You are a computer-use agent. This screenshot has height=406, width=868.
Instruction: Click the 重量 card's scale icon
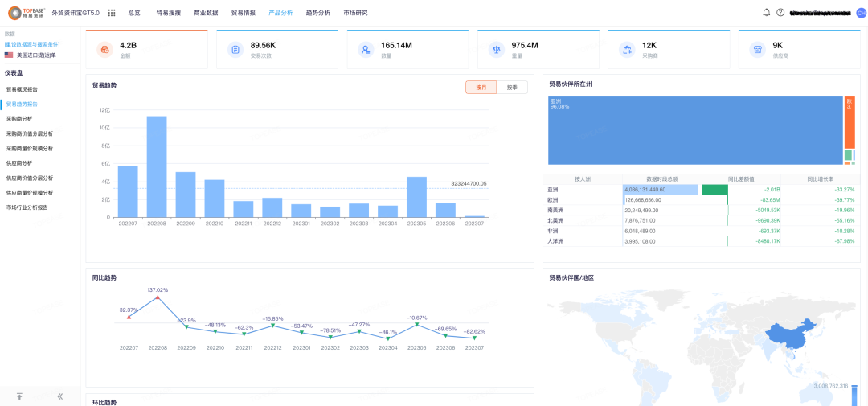[497, 49]
